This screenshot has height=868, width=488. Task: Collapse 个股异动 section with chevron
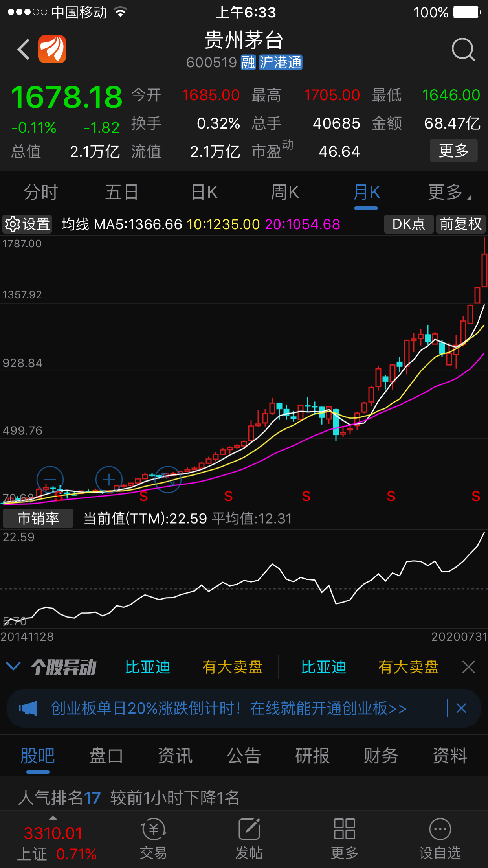(13, 667)
